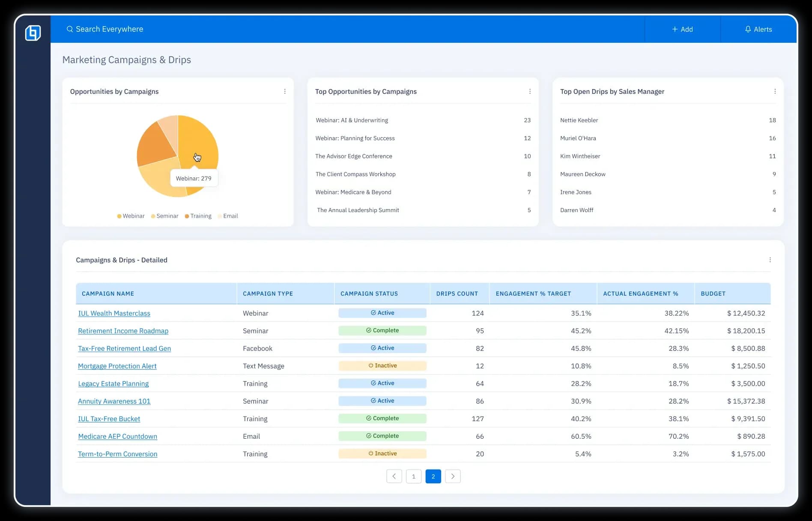The image size is (812, 521).
Task: Select page 2 in pagination
Action: 433,476
